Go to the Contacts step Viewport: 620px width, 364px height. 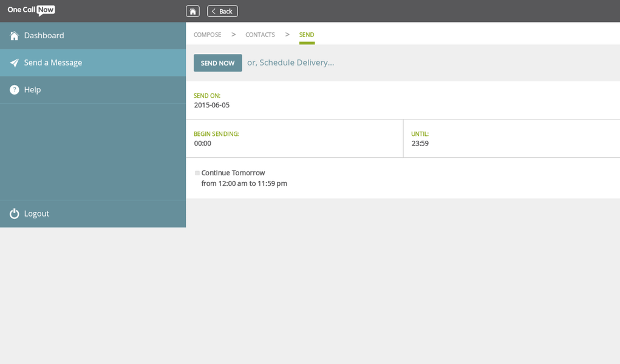tap(260, 35)
